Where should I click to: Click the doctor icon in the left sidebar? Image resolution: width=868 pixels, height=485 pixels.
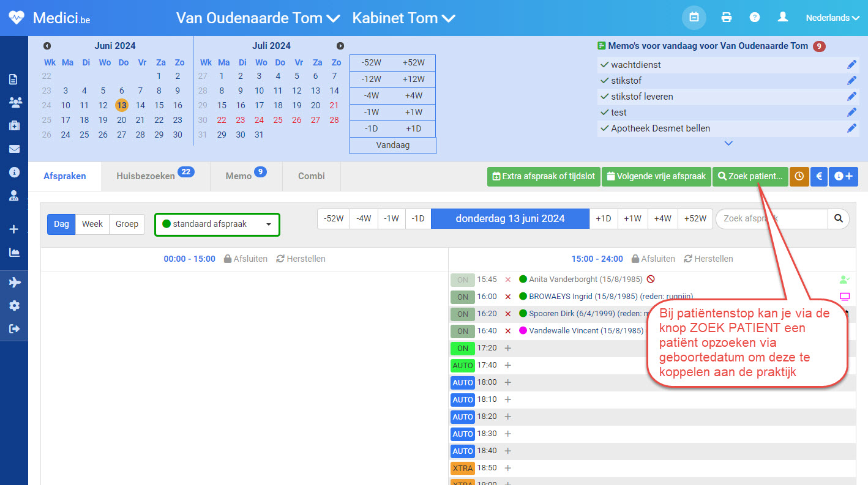point(14,196)
